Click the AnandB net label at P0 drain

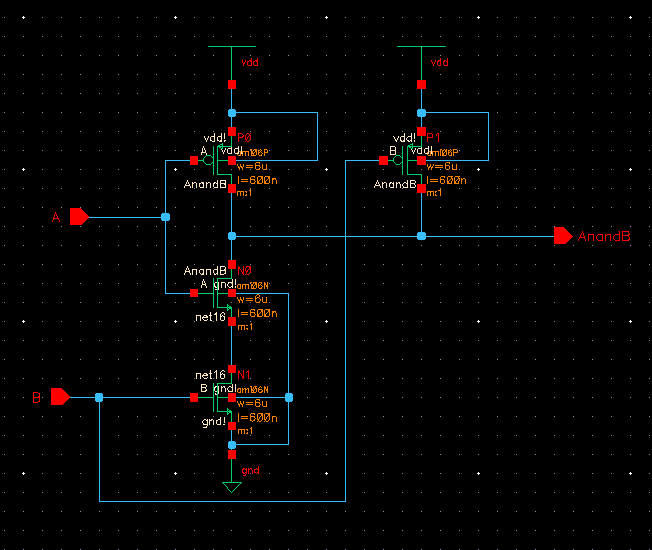coord(205,184)
